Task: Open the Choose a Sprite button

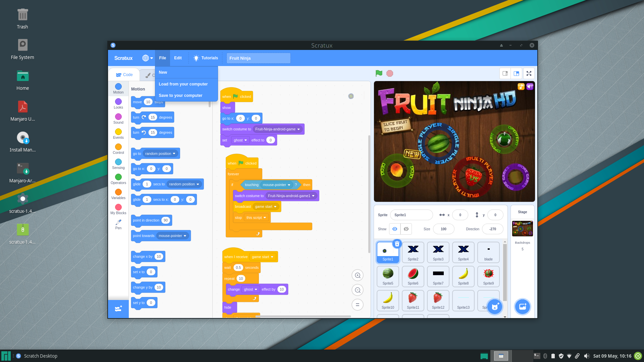Action: click(495, 307)
